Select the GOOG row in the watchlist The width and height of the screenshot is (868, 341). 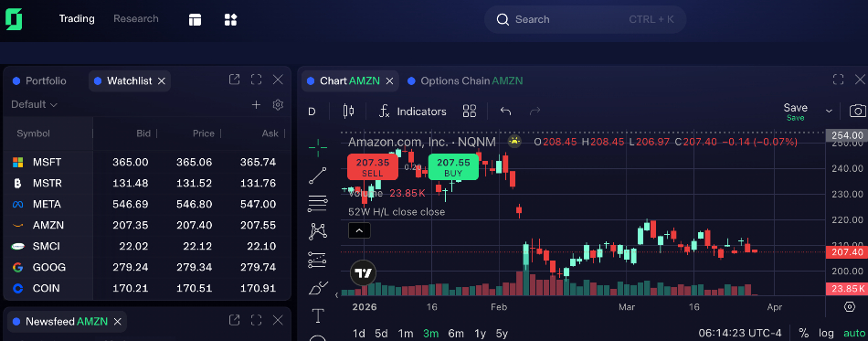(x=147, y=267)
